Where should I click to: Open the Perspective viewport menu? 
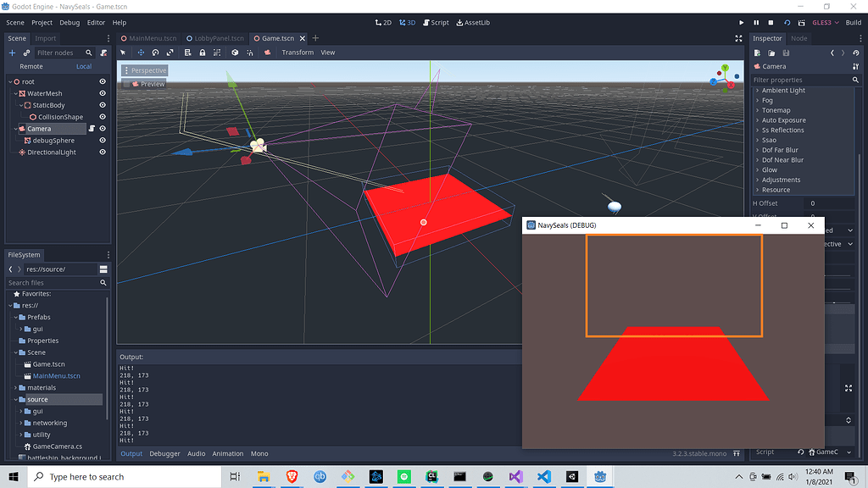click(x=145, y=70)
